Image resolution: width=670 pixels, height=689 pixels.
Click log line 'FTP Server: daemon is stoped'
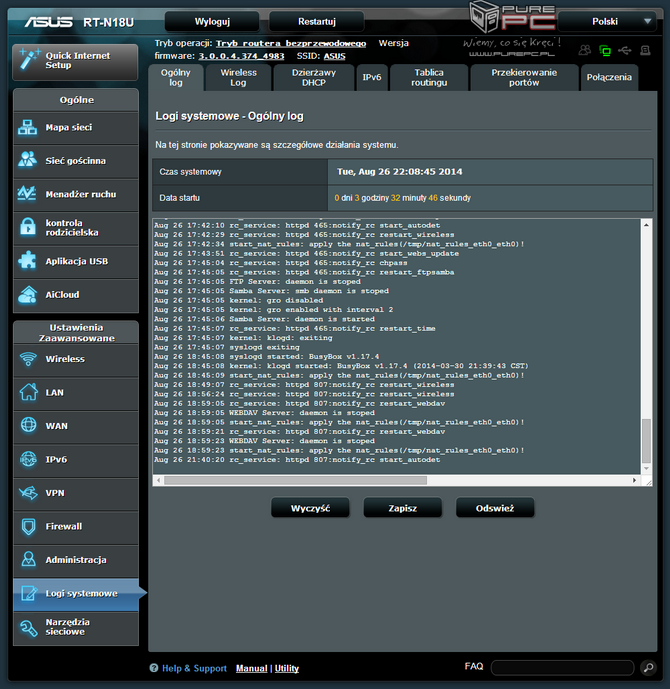(x=257, y=282)
